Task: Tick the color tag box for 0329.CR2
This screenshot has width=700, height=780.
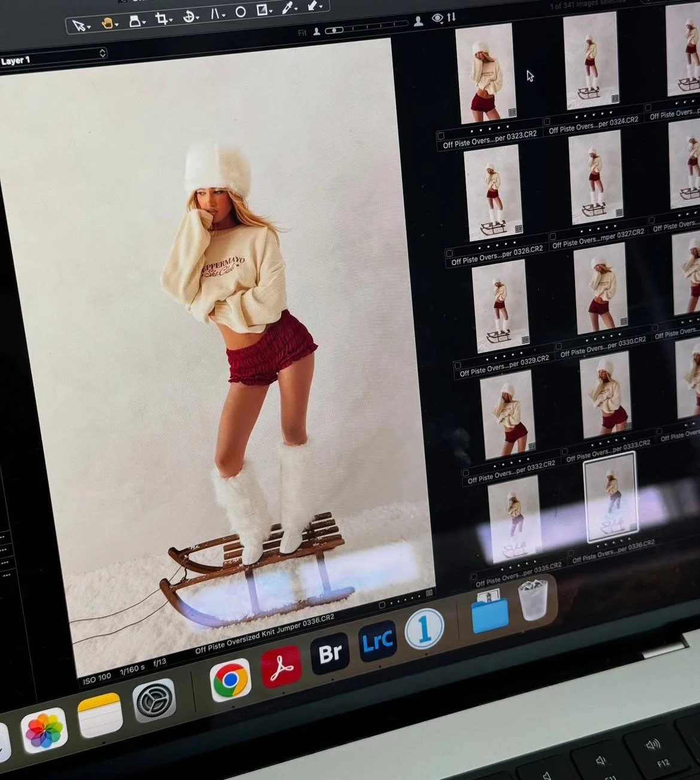Action: pyautogui.click(x=458, y=365)
